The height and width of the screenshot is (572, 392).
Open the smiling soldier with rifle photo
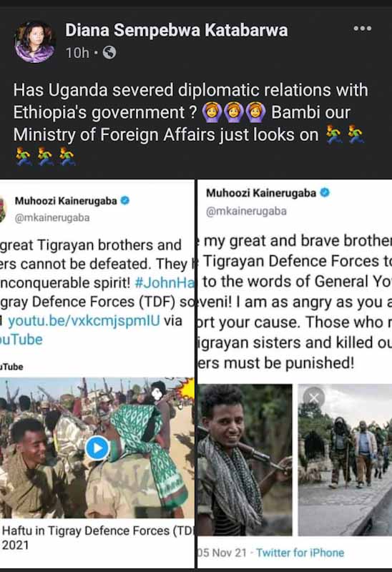point(245,460)
